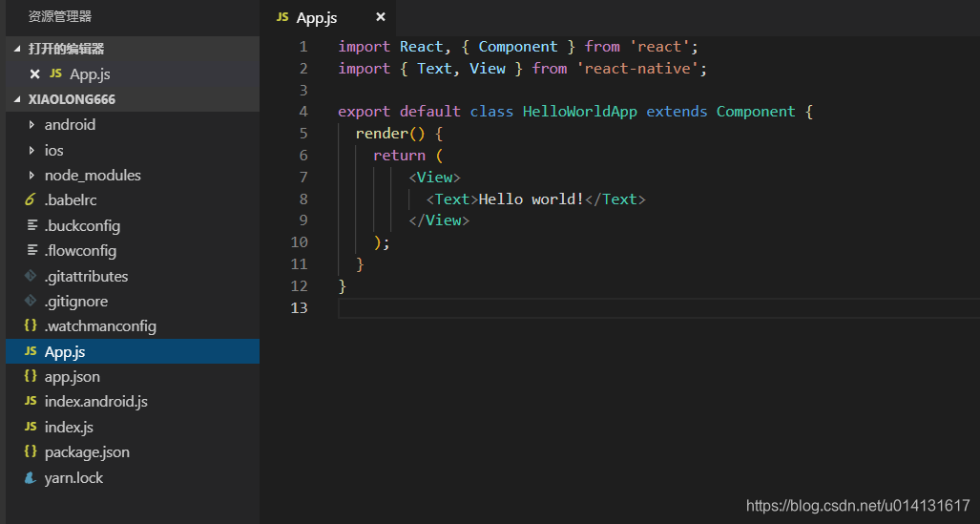The width and height of the screenshot is (980, 524).
Task: Click the .babelrc Babel icon
Action: [x=30, y=200]
